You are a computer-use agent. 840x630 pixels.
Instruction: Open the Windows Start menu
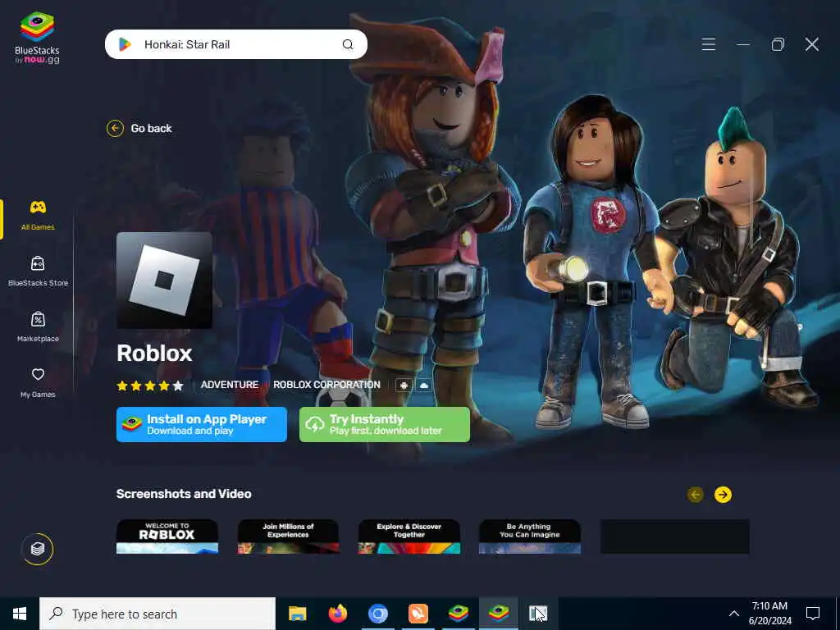click(x=20, y=614)
